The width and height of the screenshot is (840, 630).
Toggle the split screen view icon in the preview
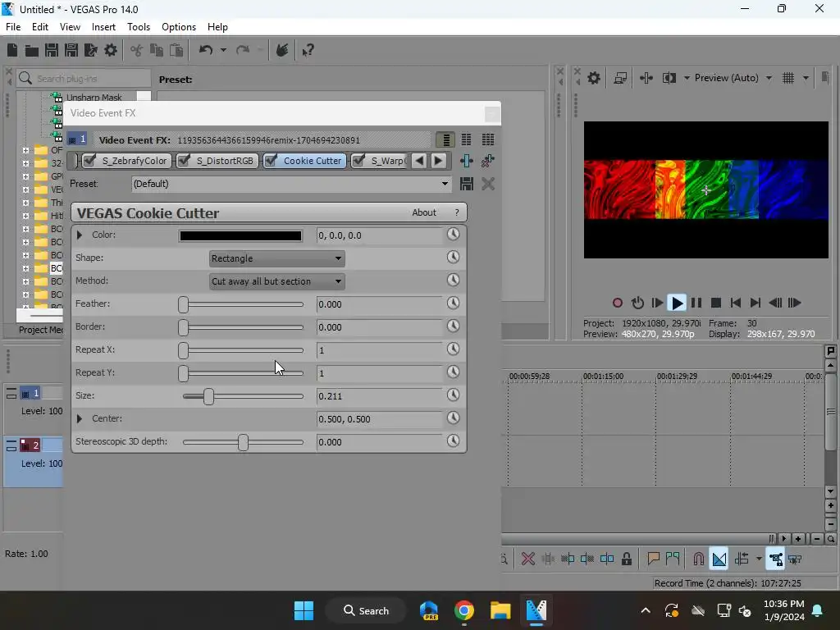[669, 78]
